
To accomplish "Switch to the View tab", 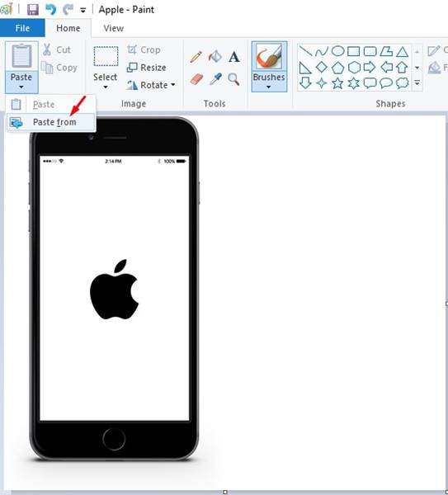I will click(x=113, y=28).
